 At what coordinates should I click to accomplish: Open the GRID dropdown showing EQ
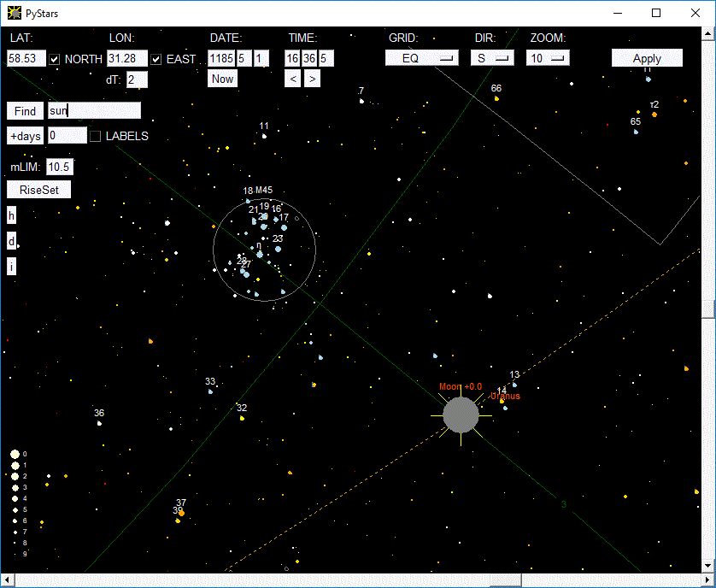tap(422, 58)
